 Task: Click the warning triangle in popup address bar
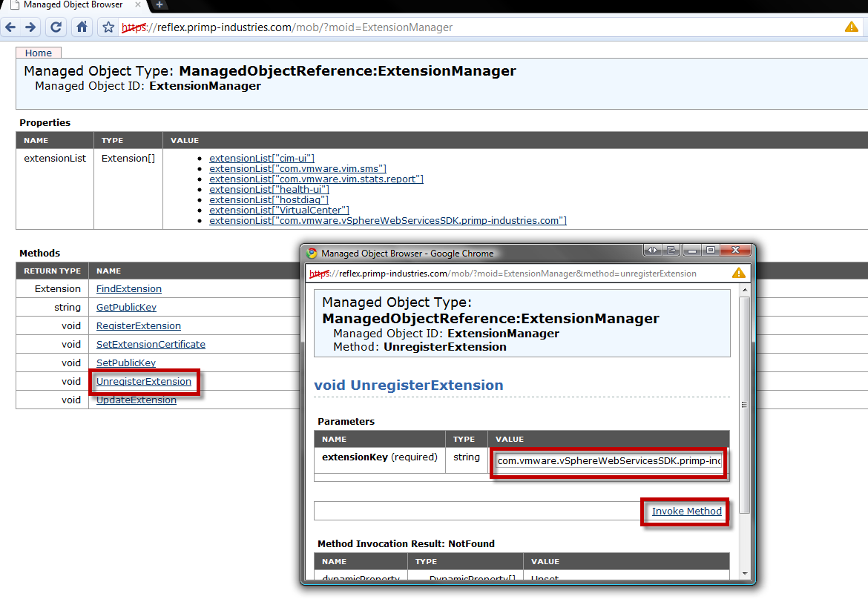point(738,274)
